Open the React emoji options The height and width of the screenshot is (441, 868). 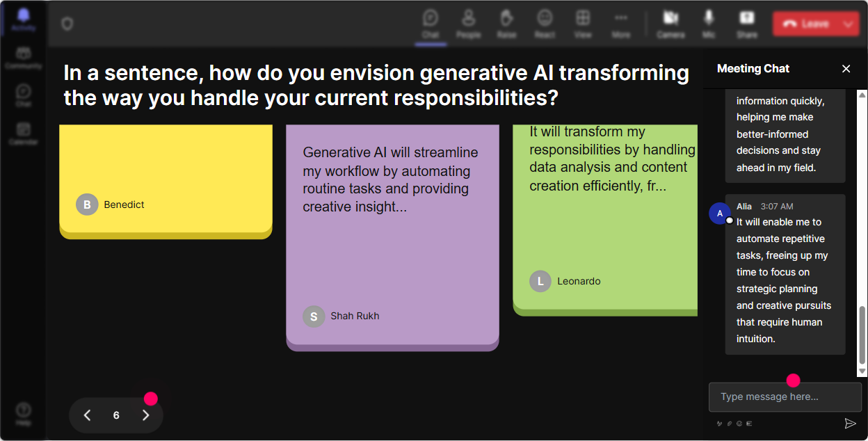[545, 23]
